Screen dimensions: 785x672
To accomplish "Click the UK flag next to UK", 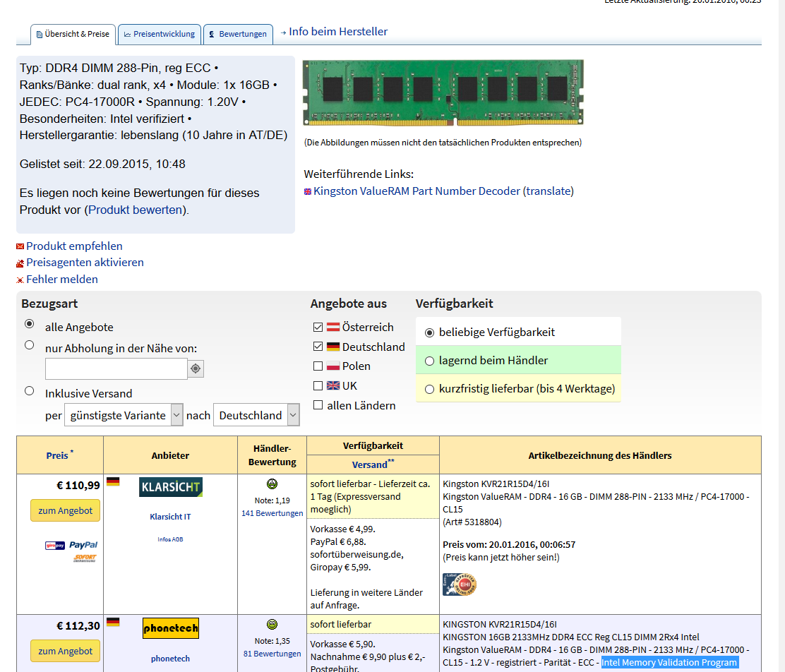I will [x=333, y=385].
